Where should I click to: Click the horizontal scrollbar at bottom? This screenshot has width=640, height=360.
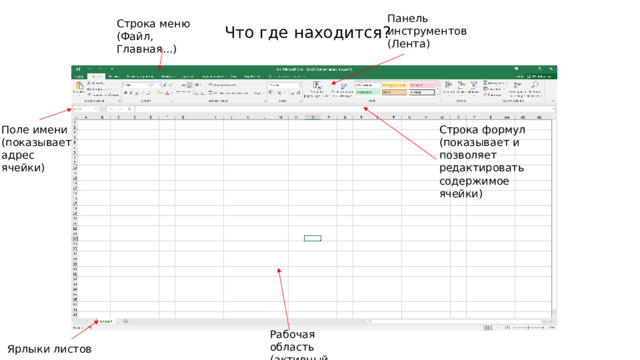click(x=459, y=322)
